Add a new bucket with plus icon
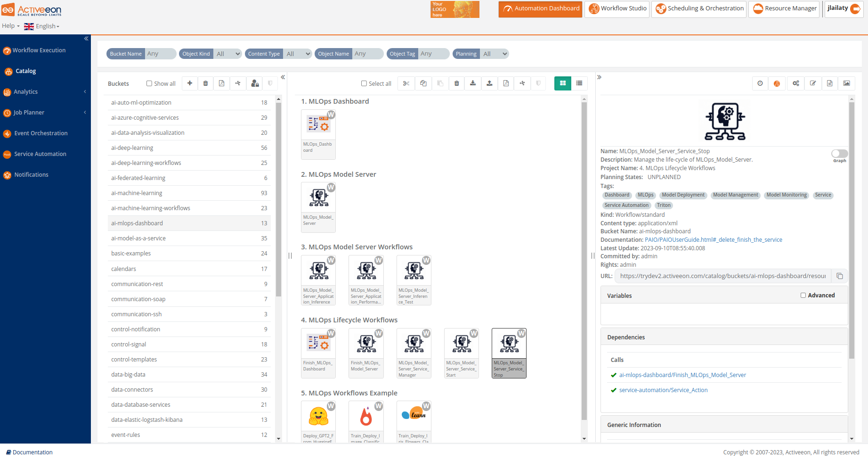 [x=190, y=83]
